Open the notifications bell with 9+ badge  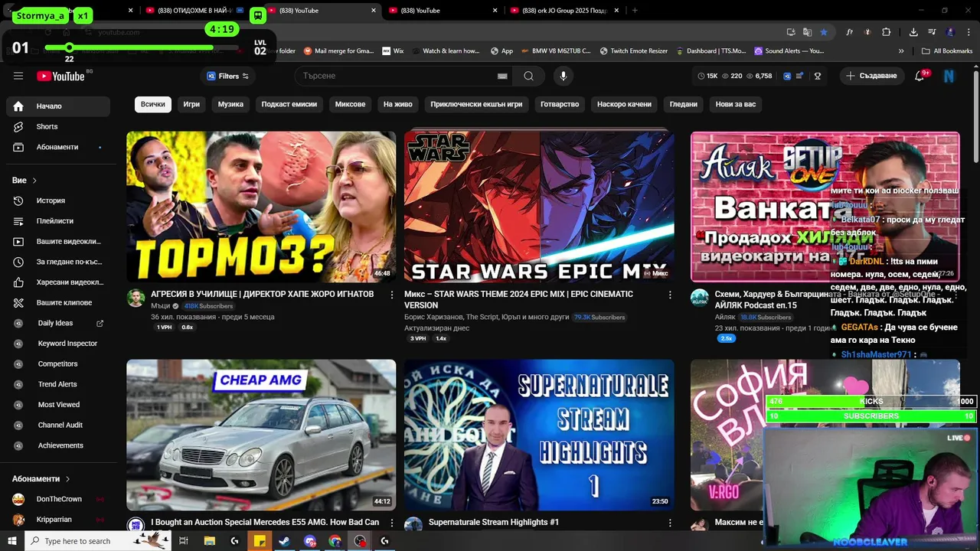click(x=921, y=76)
